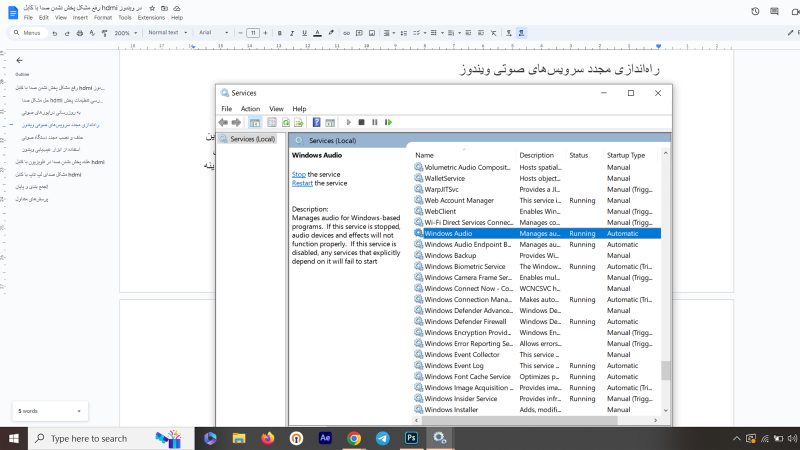Search the Docs Menus box
Screen dimensions: 800x450
(29, 33)
